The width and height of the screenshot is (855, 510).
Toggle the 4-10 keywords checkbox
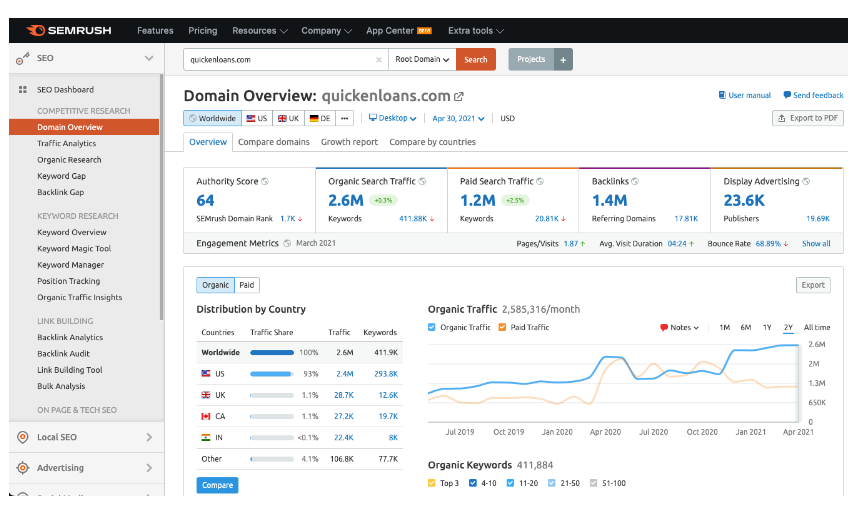(x=473, y=483)
